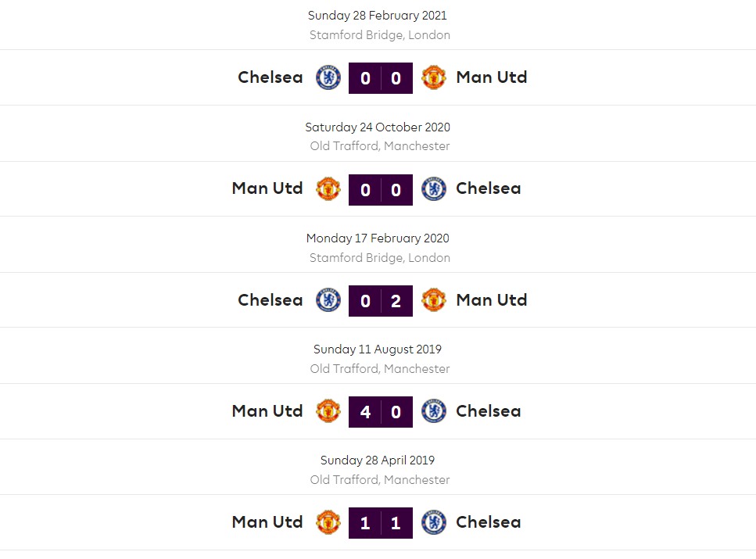Click Chelsea crest in 17 February 2020 match

[x=328, y=300]
